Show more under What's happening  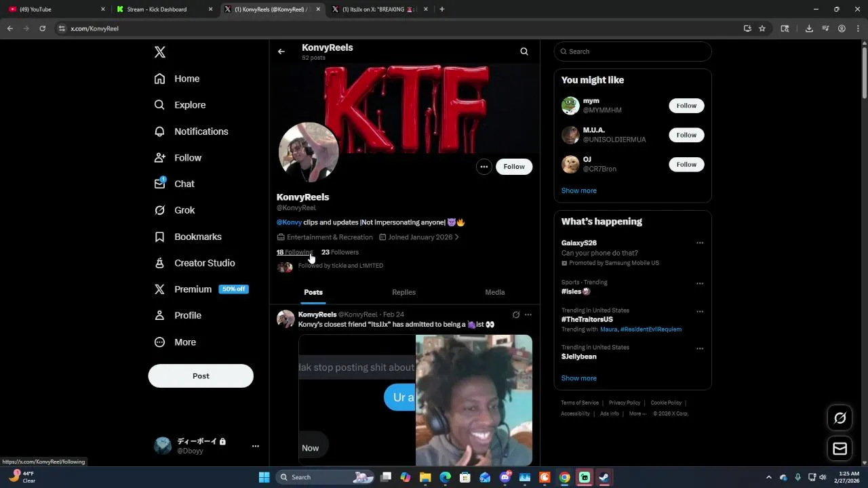point(579,378)
